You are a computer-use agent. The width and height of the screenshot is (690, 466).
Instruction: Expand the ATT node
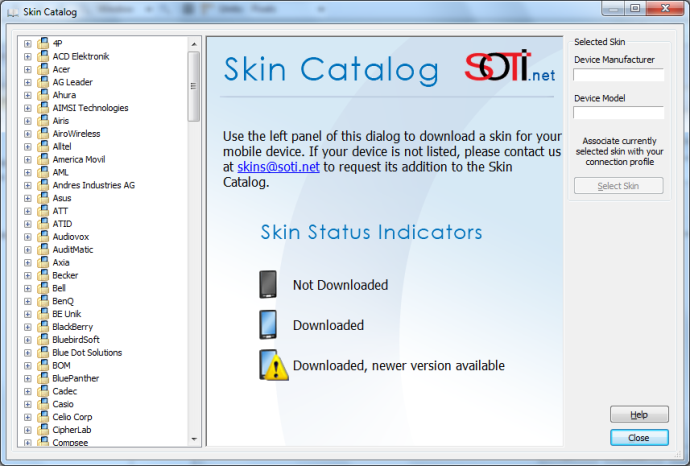[28, 211]
